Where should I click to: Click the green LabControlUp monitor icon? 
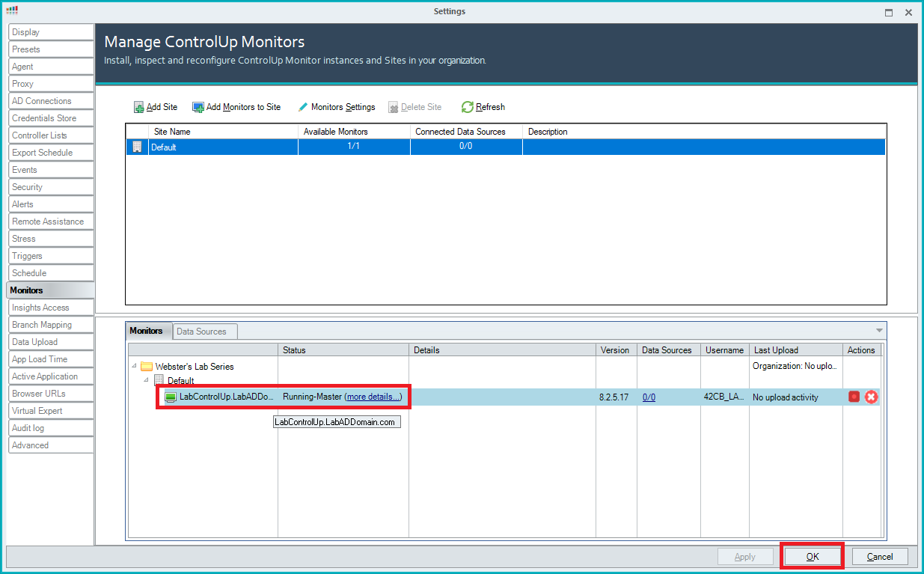click(x=171, y=397)
